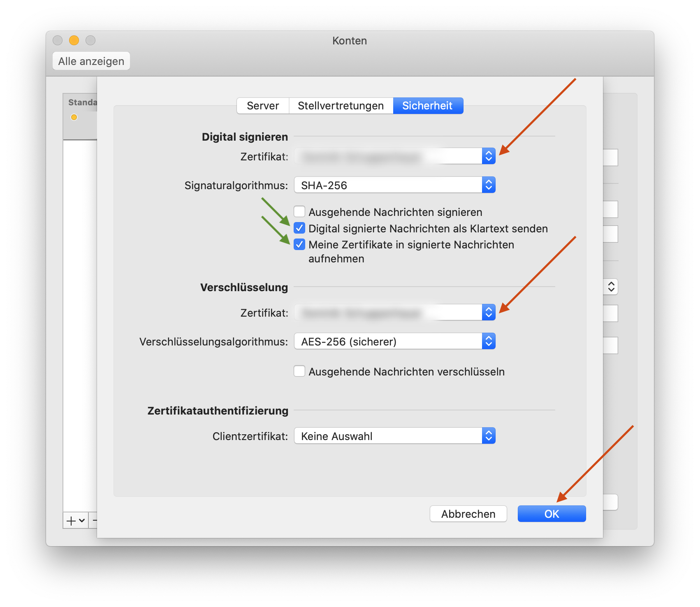
Task: Switch to the Server tab
Action: (x=263, y=106)
